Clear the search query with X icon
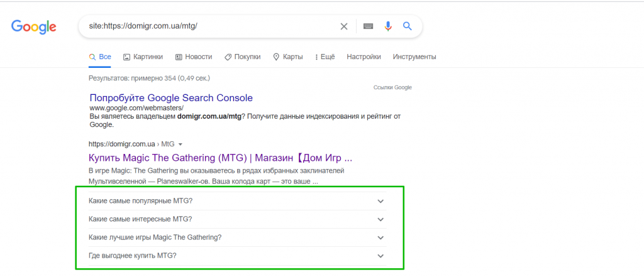 click(x=344, y=26)
